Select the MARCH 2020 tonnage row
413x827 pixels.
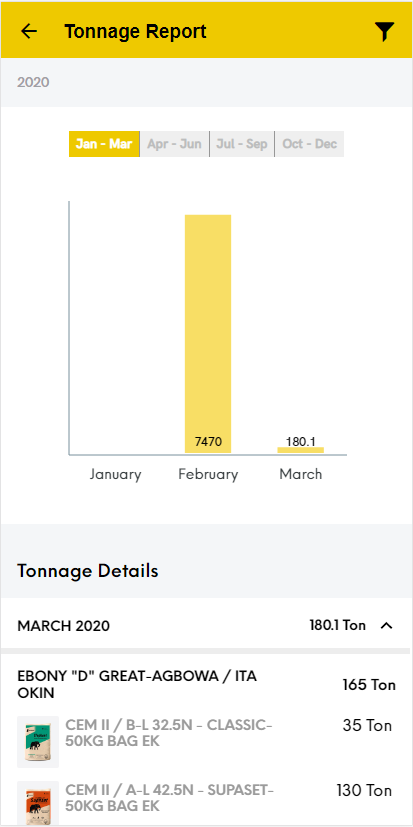[206, 626]
